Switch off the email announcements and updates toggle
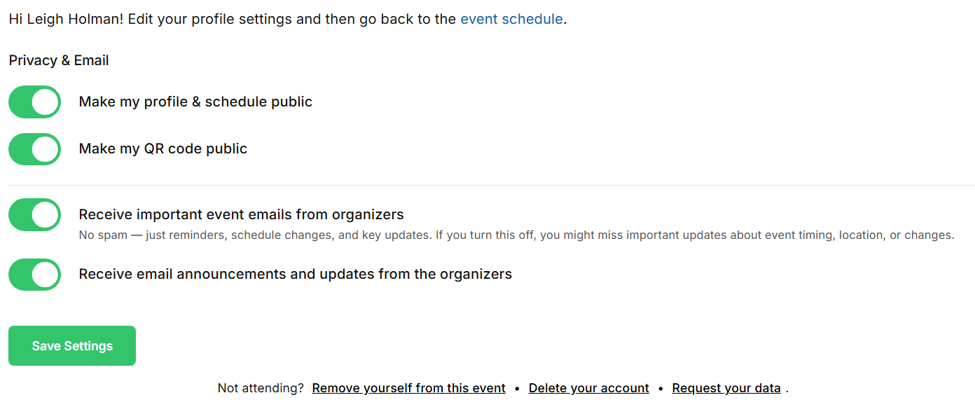The image size is (975, 414). coord(35,274)
